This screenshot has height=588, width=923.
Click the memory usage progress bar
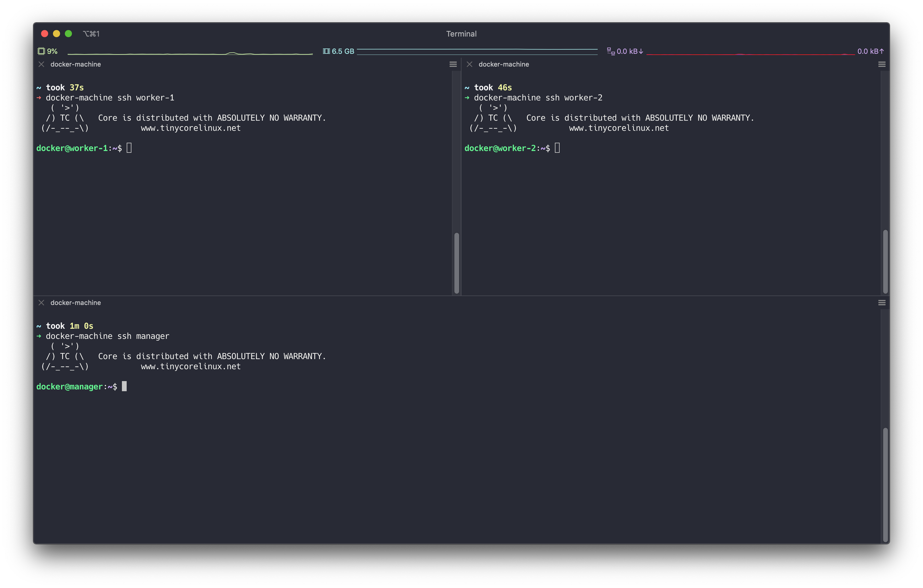click(x=477, y=50)
